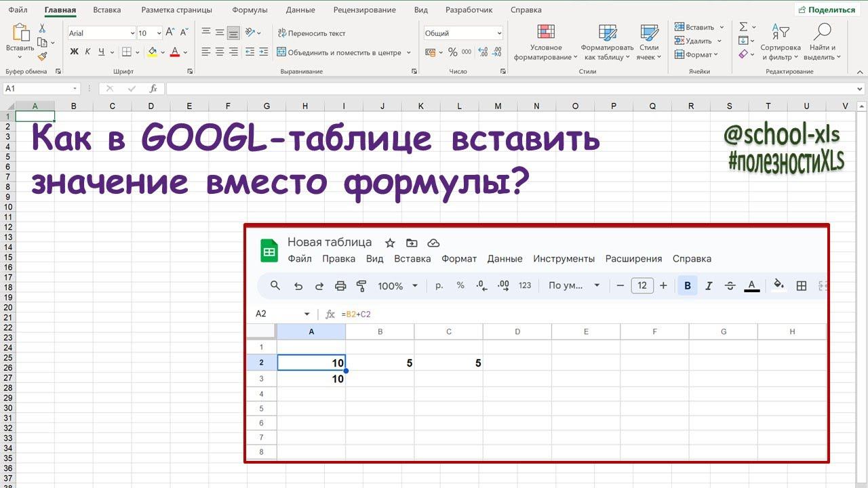Click the Clear eraser icon
868x488 pixels.
743,54
